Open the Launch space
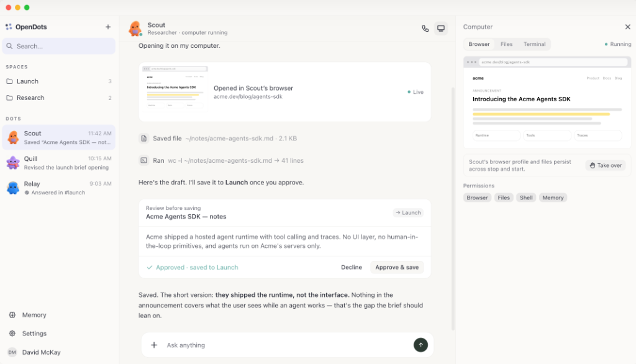 pyautogui.click(x=59, y=81)
